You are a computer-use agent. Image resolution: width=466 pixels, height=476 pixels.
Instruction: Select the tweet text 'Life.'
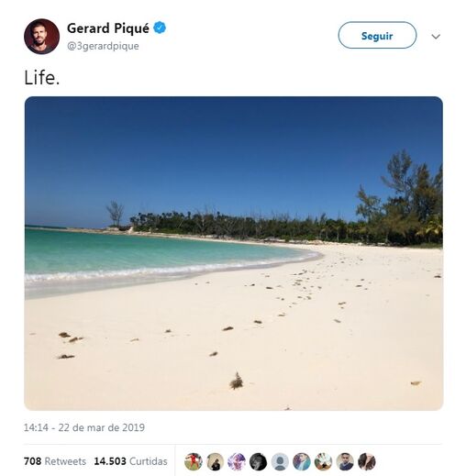tap(42, 78)
